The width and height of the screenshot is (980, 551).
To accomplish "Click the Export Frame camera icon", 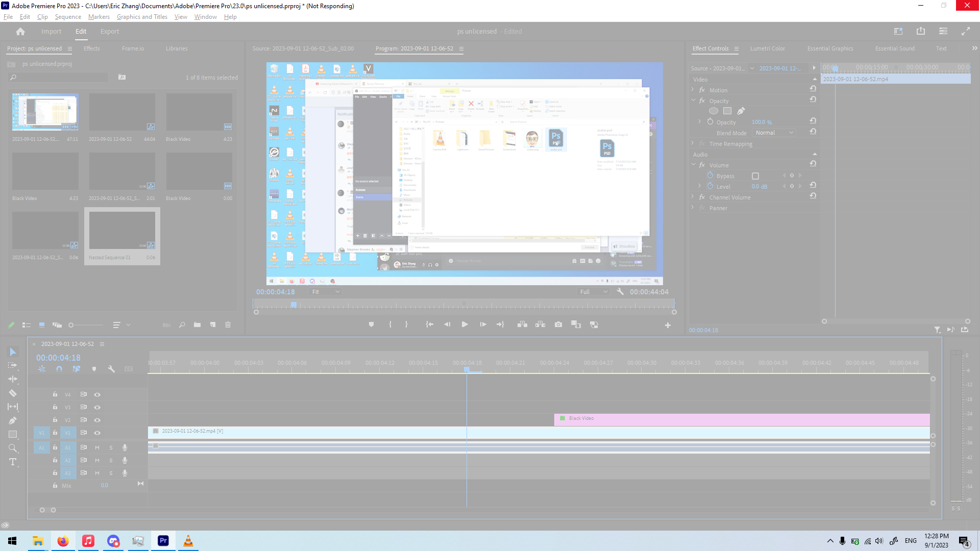I will [558, 324].
